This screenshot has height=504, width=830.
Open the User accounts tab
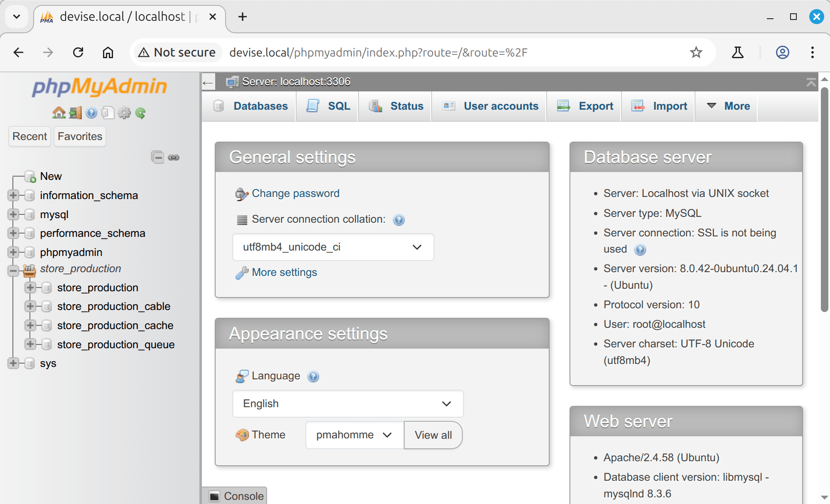click(x=490, y=106)
